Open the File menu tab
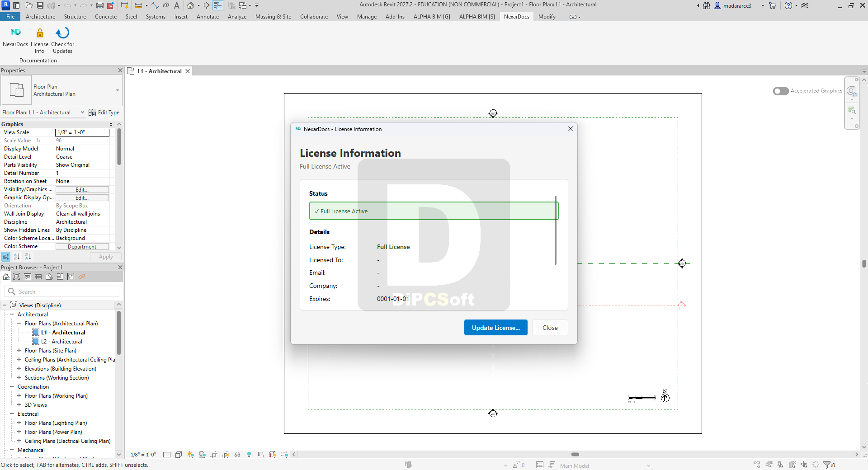 pyautogui.click(x=10, y=17)
